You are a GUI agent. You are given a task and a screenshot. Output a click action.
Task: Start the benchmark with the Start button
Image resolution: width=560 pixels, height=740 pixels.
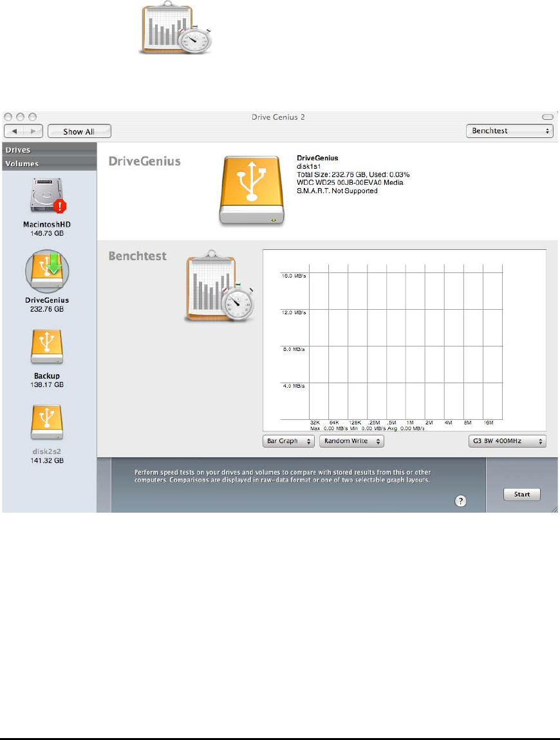click(522, 494)
